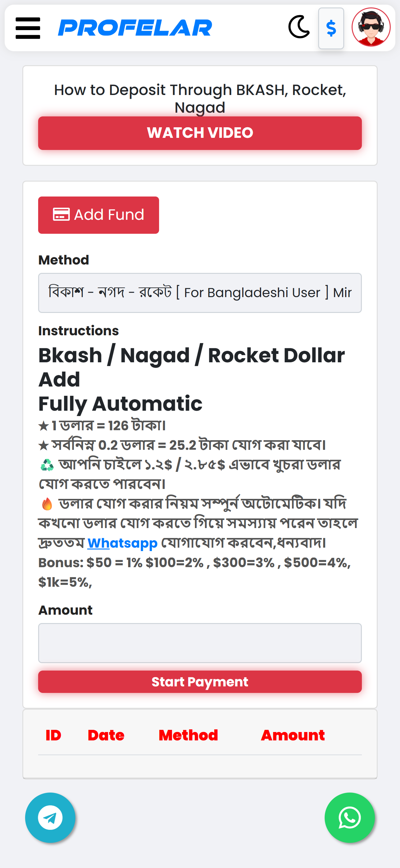400x868 pixels.
Task: Focus the Amount input field
Action: pyautogui.click(x=200, y=643)
